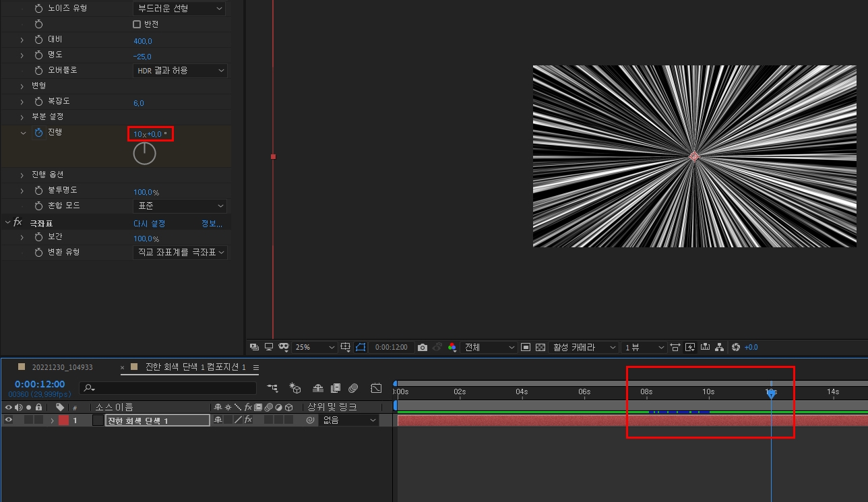Click motion blur icon in timeline toolbar
The width and height of the screenshot is (868, 502).
353,388
